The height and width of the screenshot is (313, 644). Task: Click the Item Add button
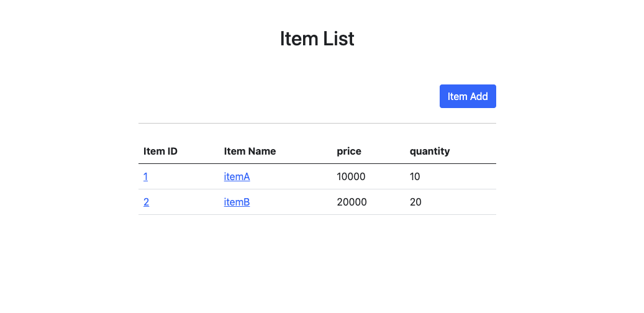tap(468, 96)
